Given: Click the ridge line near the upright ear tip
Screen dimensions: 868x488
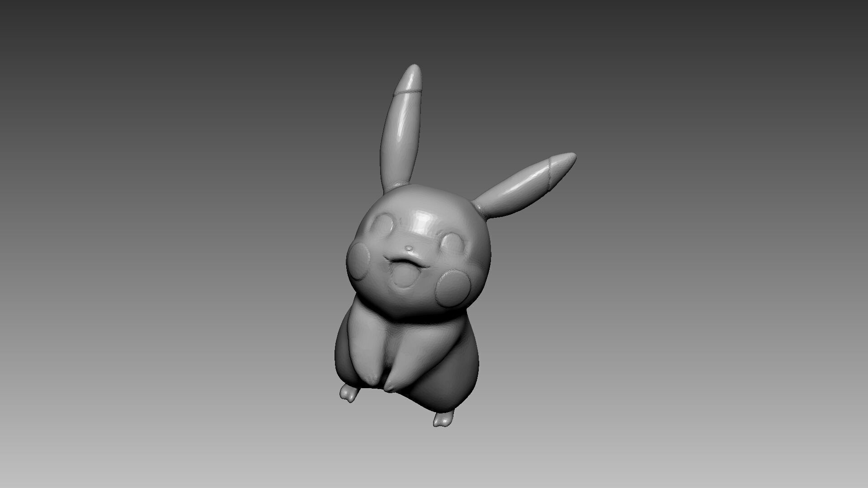Looking at the screenshot, I should pyautogui.click(x=408, y=91).
